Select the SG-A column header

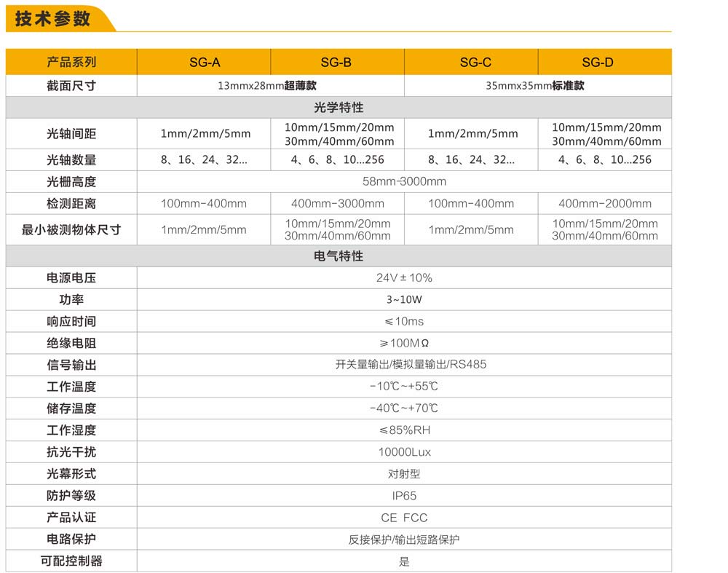tap(205, 63)
